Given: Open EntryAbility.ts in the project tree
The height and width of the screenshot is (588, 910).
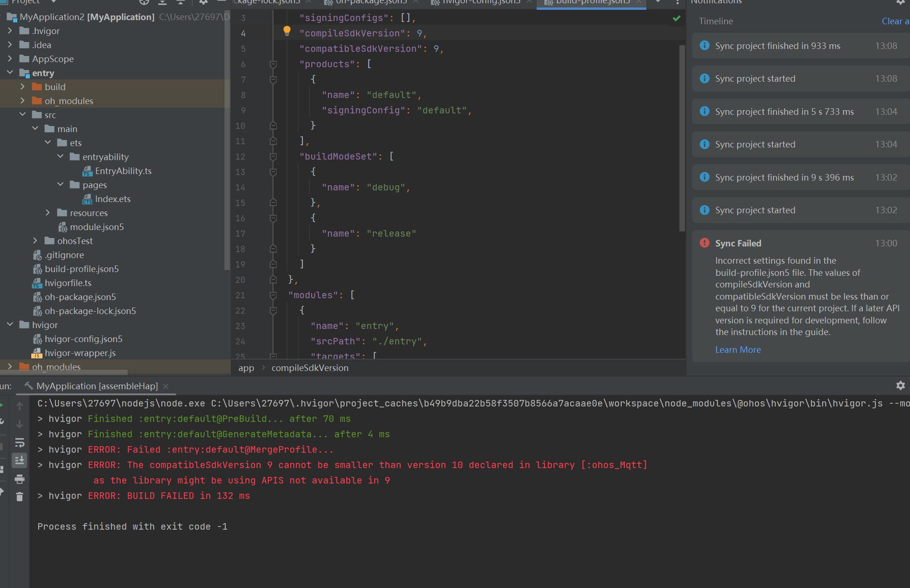Looking at the screenshot, I should point(123,171).
